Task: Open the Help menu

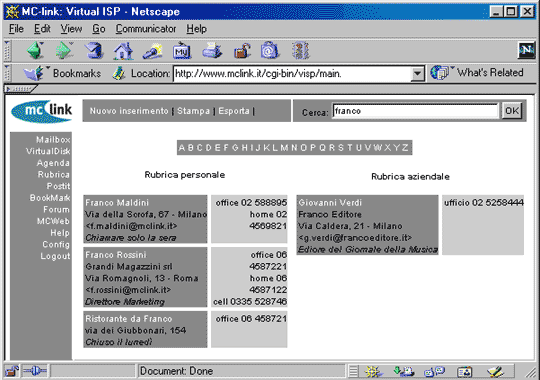Action: pyautogui.click(x=196, y=29)
